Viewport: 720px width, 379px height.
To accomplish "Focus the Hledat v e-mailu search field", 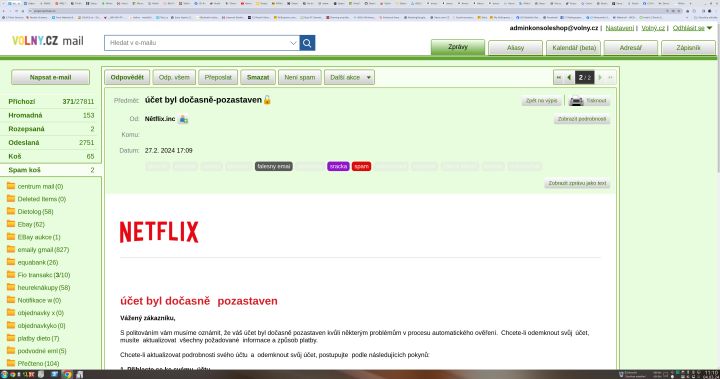I will [198, 43].
